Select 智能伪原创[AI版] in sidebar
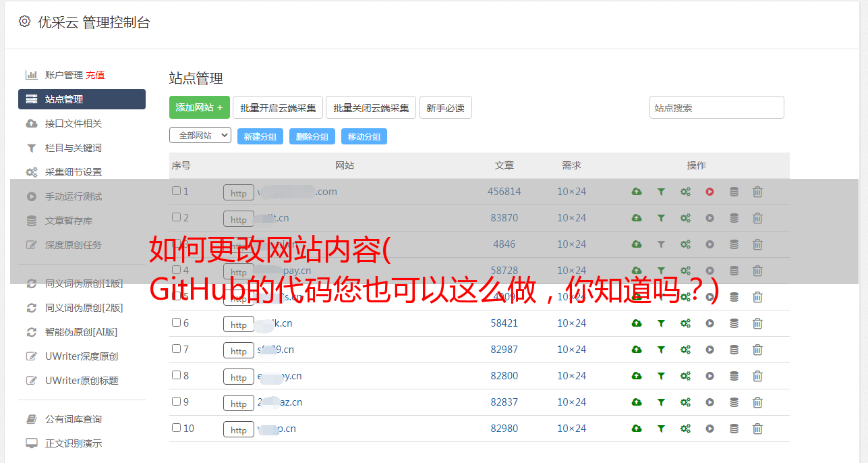 point(82,332)
